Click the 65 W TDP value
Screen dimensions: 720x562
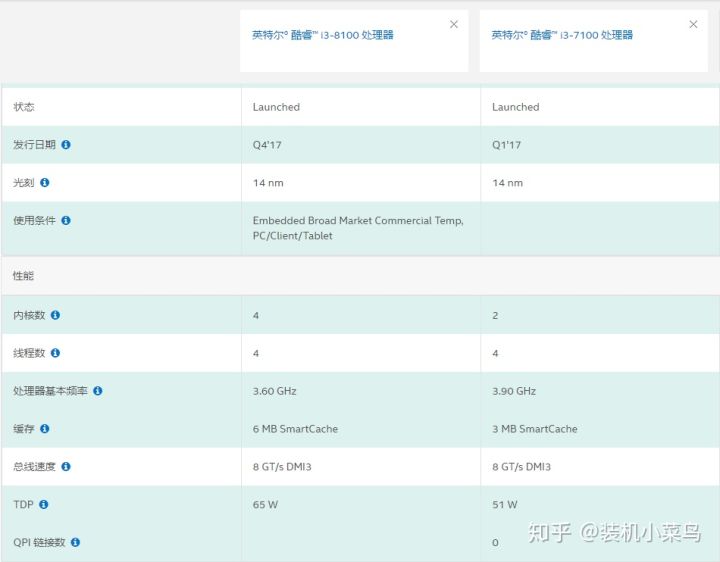[x=265, y=505]
